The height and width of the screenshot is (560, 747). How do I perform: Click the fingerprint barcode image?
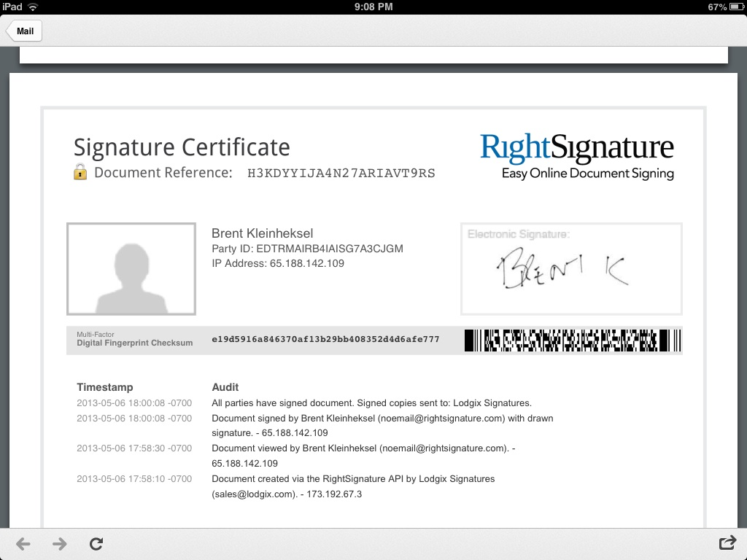pyautogui.click(x=573, y=341)
